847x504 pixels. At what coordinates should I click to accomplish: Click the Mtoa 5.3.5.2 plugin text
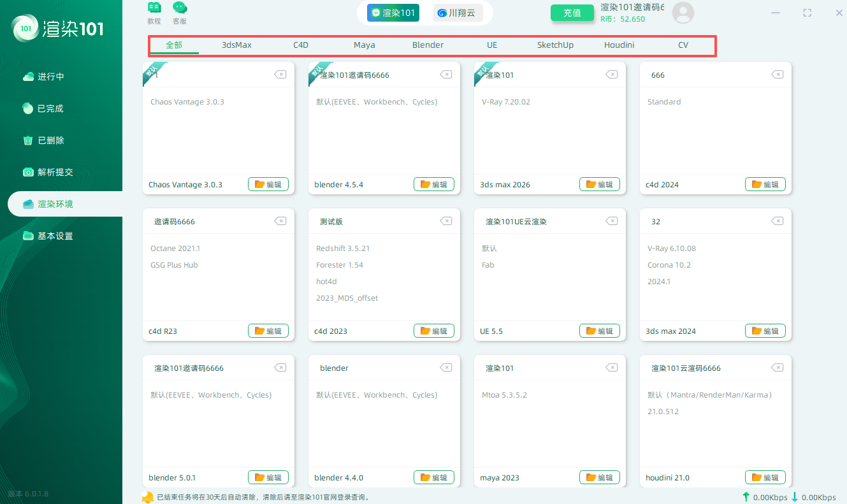coord(505,395)
